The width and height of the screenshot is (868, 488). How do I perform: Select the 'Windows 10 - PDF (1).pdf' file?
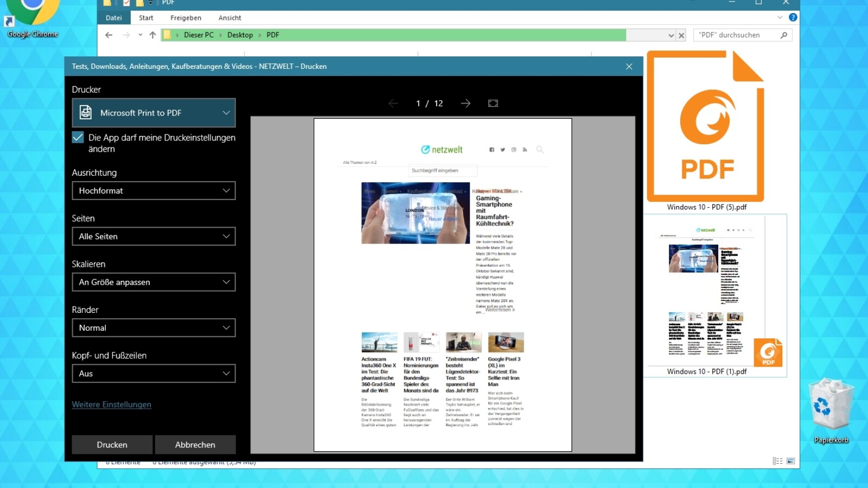[715, 296]
